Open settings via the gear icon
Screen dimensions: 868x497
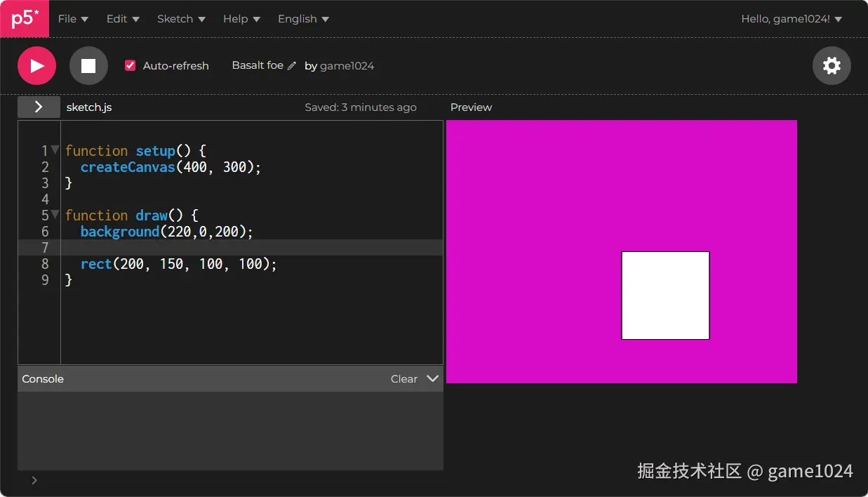tap(832, 66)
